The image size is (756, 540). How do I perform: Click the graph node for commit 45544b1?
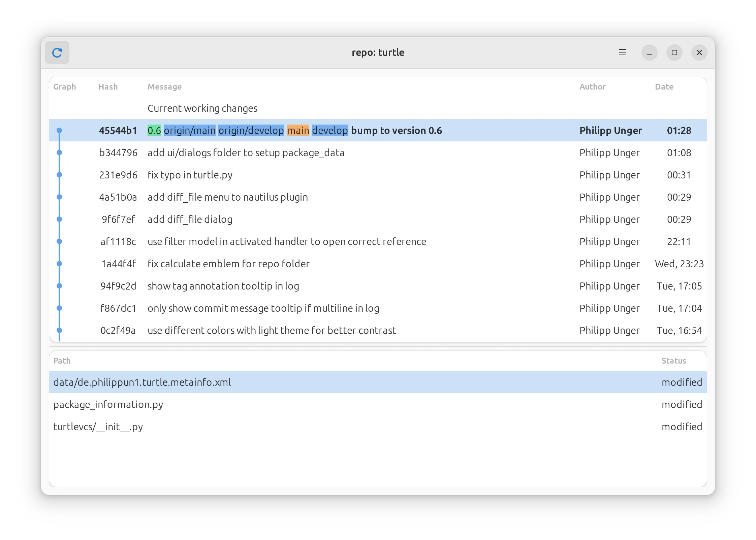(59, 130)
